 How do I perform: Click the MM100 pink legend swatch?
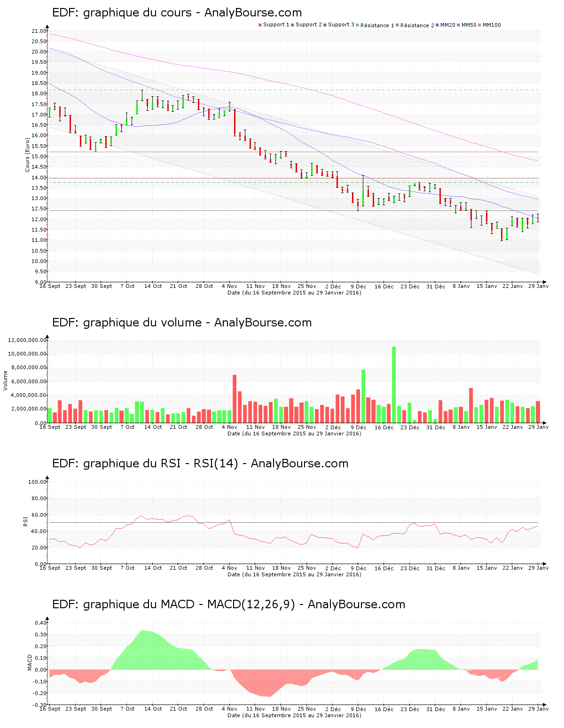480,25
